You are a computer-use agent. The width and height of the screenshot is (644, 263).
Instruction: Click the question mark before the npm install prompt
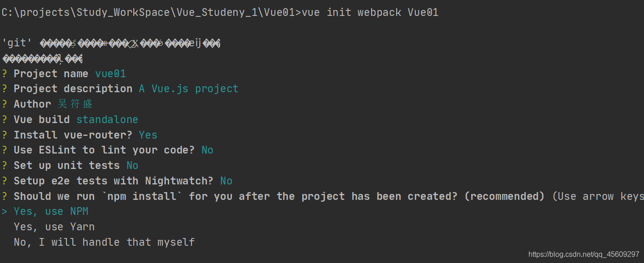[5, 196]
